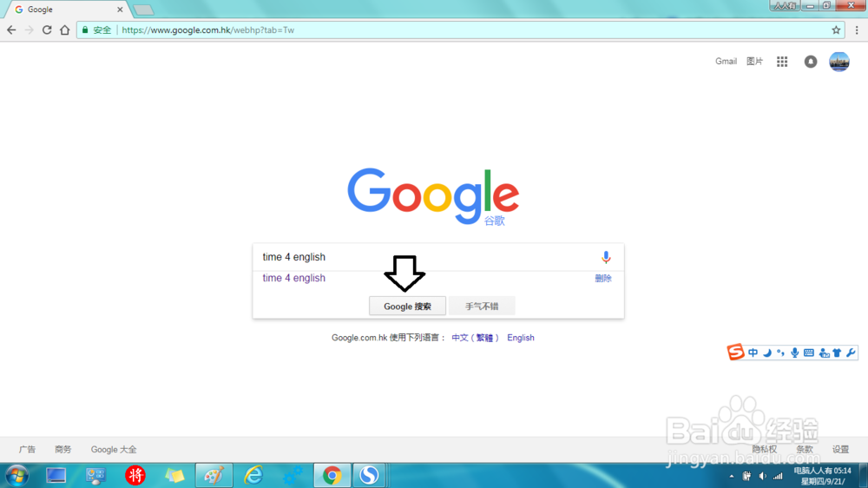Open the 广告 footer link

tap(27, 449)
